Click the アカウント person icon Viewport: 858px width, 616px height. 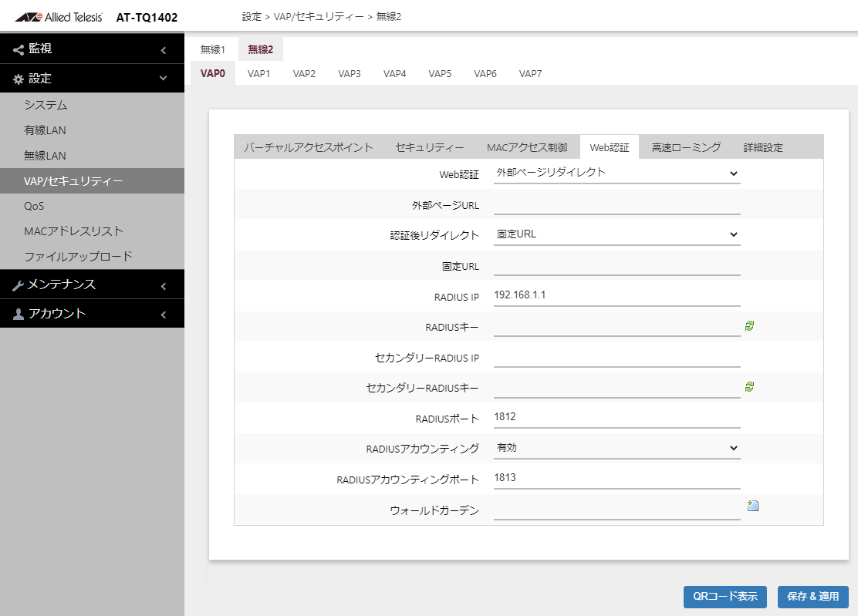click(19, 315)
